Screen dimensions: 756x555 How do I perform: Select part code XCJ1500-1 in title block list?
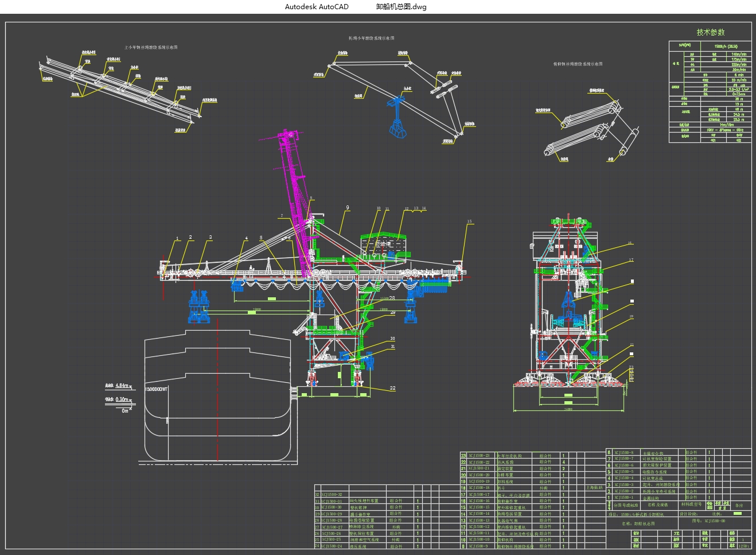[624, 497]
